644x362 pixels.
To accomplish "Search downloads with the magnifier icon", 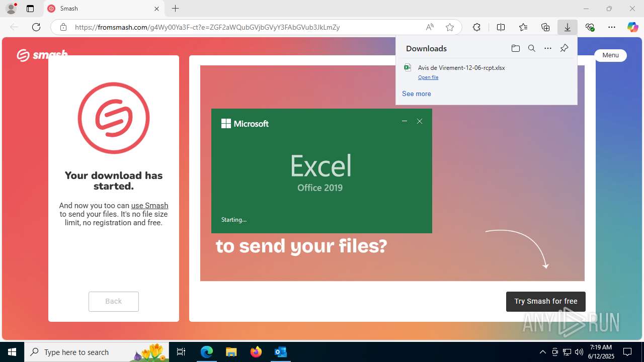I will coord(531,48).
